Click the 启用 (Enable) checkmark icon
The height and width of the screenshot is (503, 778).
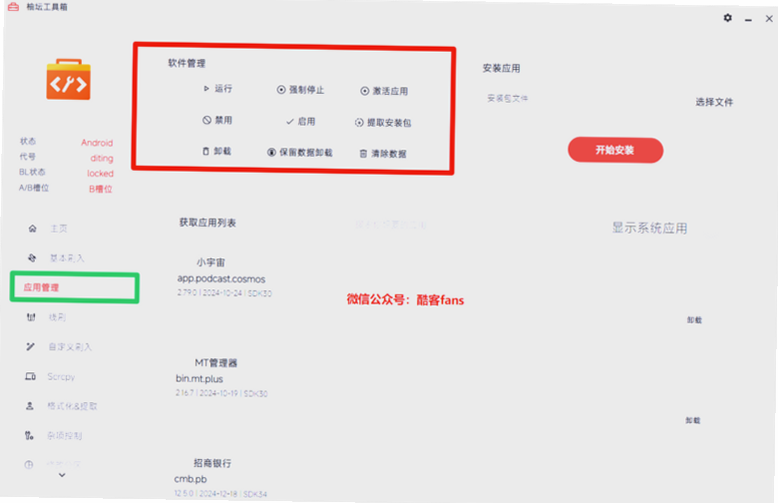coord(290,122)
